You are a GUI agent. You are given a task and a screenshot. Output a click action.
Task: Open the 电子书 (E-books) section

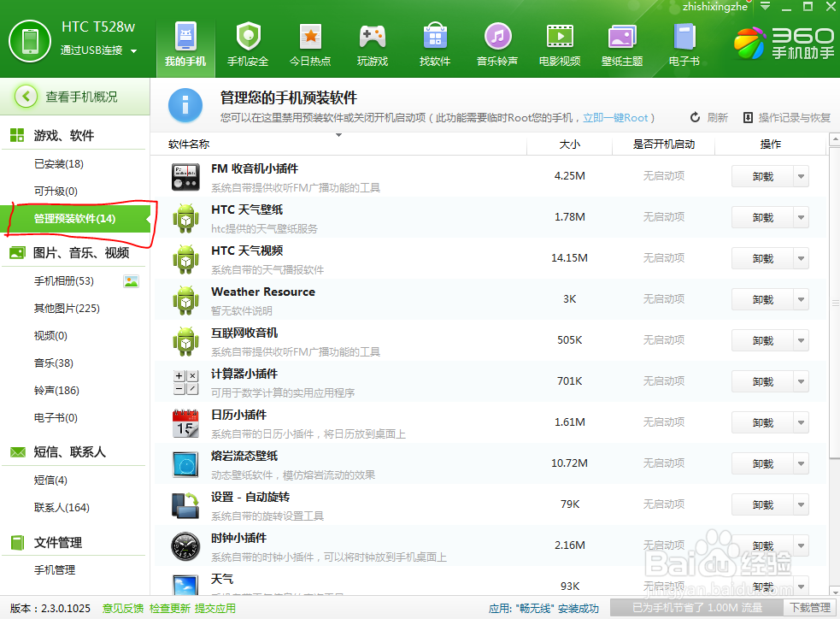click(684, 43)
